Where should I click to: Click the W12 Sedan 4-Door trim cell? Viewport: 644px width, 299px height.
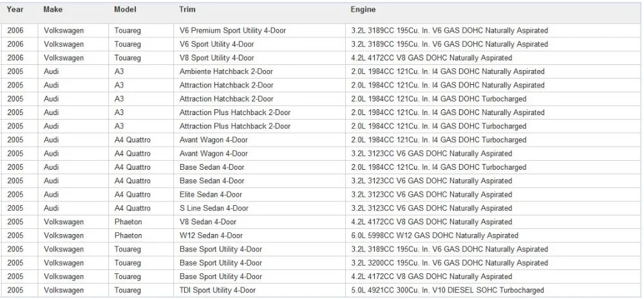coord(260,236)
